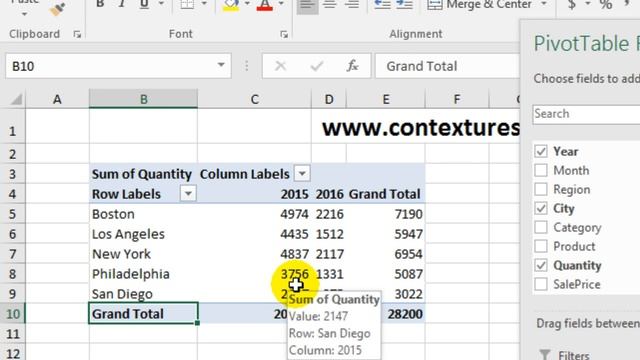Select column A header
This screenshot has height=360, width=640.
[57, 99]
